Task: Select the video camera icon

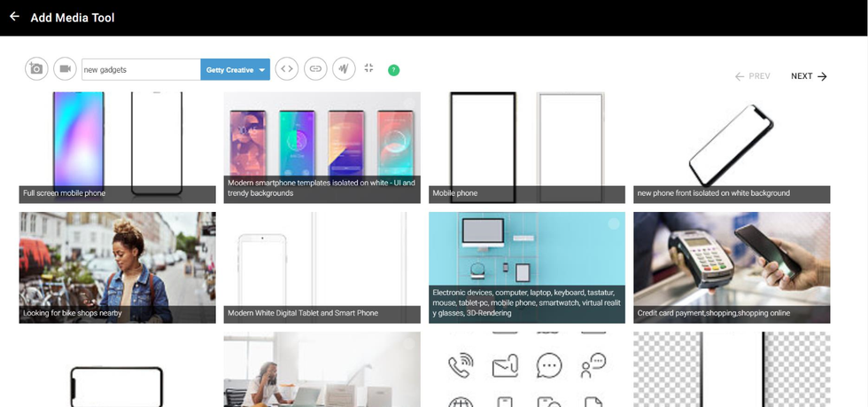Action: [x=65, y=69]
